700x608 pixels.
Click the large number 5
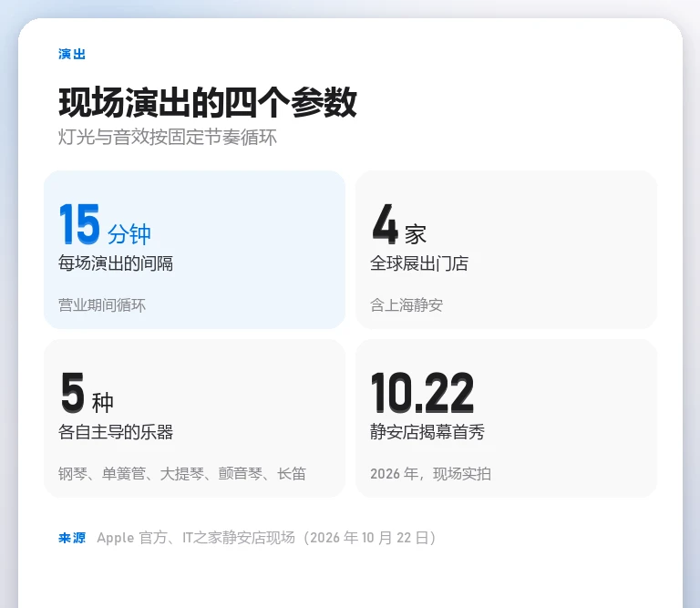(x=73, y=392)
